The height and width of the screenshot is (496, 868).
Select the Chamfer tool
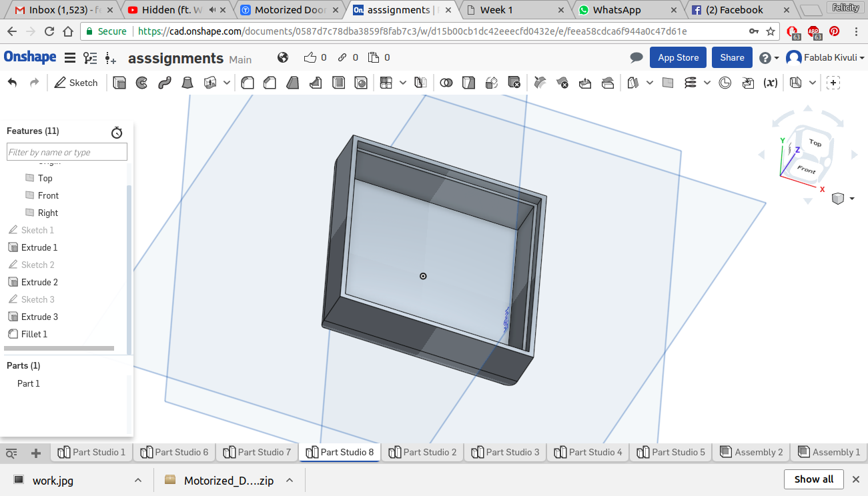tap(270, 83)
